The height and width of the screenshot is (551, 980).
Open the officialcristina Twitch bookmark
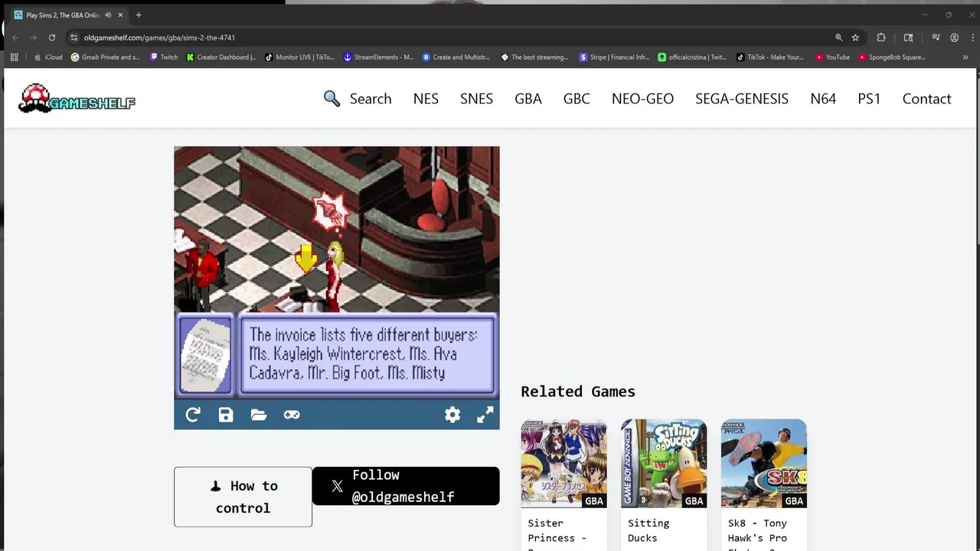(693, 57)
